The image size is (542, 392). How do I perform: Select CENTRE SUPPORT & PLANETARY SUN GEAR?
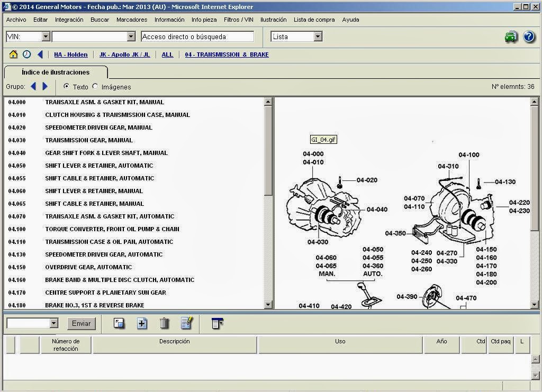coord(134,293)
